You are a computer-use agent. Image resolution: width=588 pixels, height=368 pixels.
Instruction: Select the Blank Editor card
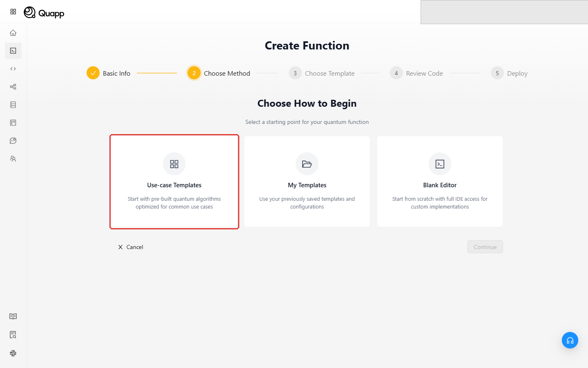440,182
